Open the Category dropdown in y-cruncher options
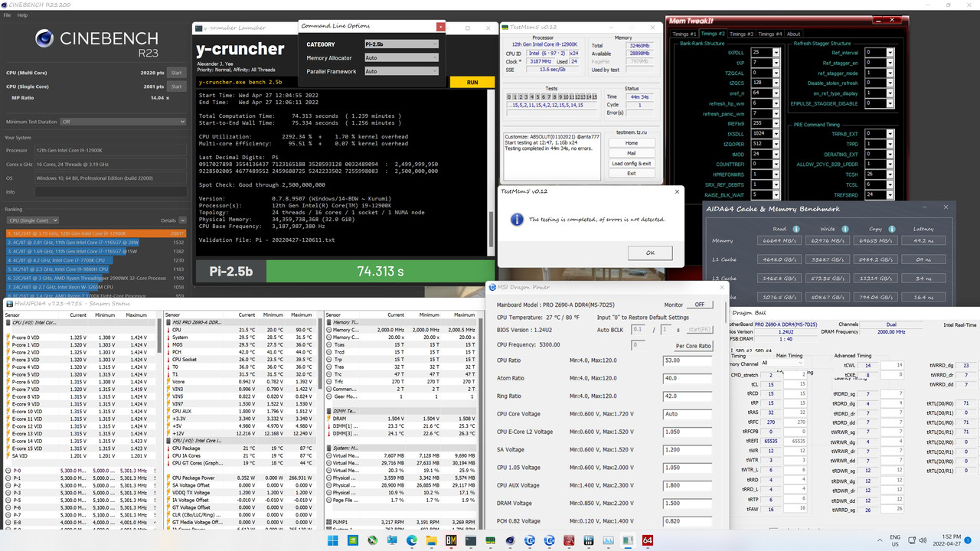Screen dimensions: 980x551 [400, 44]
